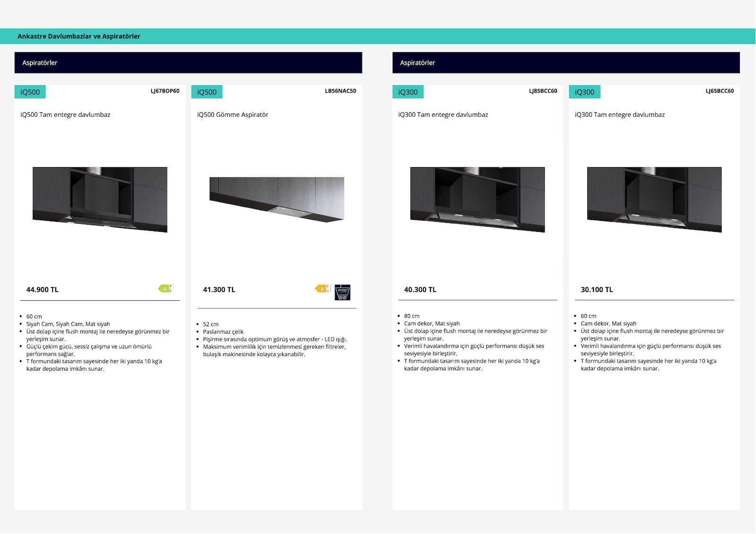Click the price 40.300 TL
The width and height of the screenshot is (756, 534).
421,290
